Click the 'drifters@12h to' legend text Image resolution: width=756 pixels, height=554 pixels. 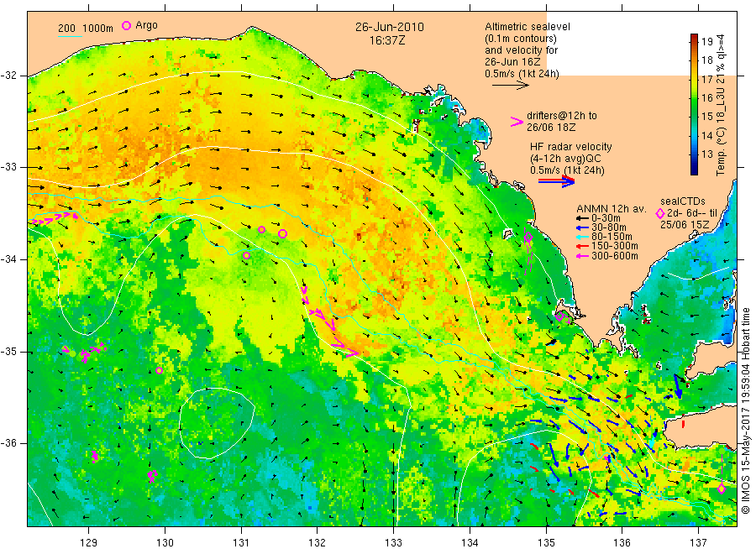pos(562,116)
